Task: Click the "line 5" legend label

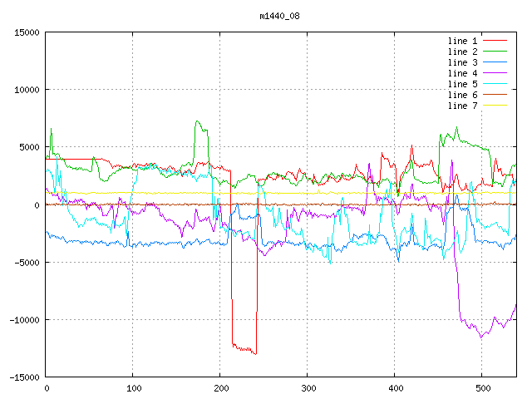Action: point(462,84)
